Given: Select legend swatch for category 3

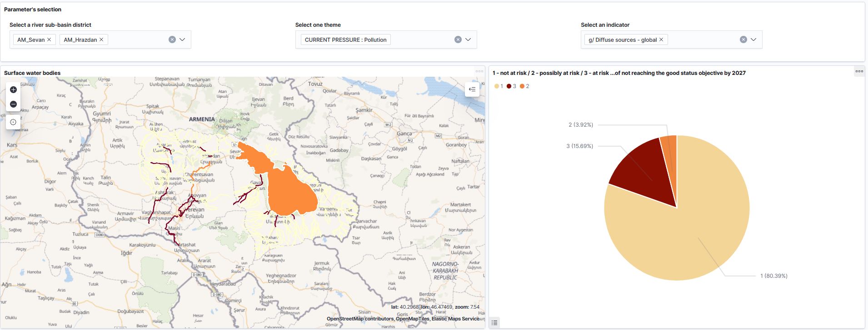Looking at the screenshot, I should 509,86.
